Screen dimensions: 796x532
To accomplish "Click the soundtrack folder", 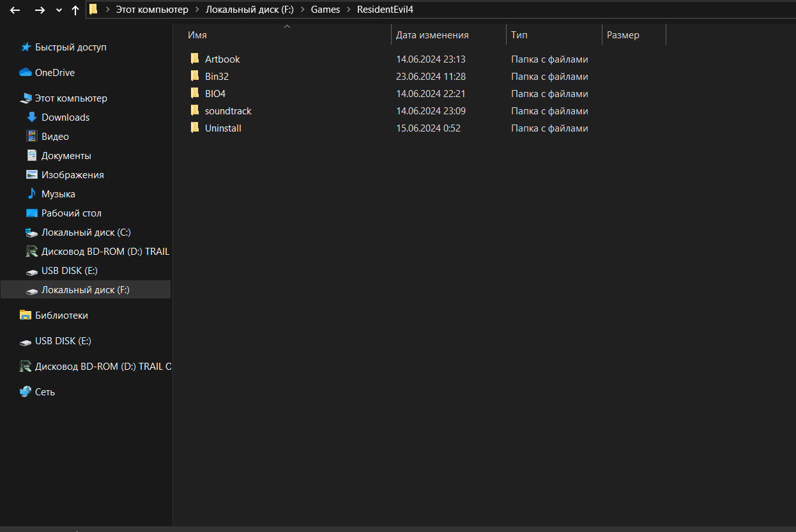I will coord(227,110).
